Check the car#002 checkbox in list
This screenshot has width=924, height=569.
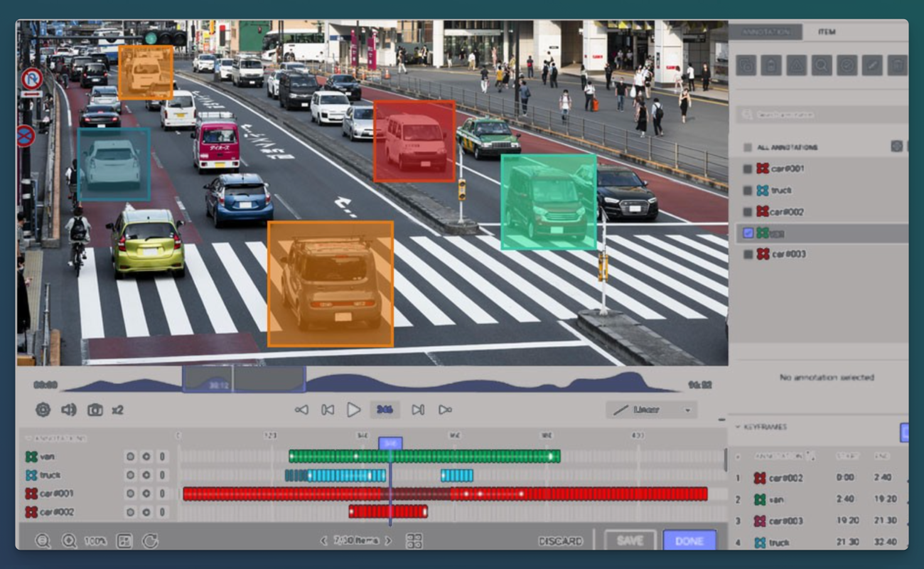(x=747, y=211)
